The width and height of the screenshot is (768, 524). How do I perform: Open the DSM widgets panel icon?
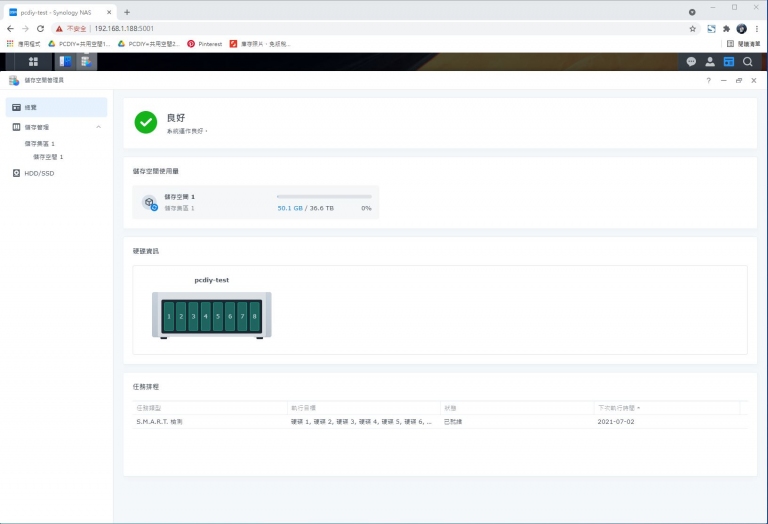coord(729,62)
